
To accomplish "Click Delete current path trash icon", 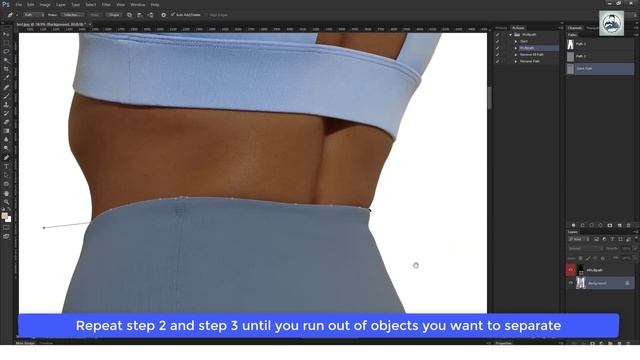I will tap(629, 225).
